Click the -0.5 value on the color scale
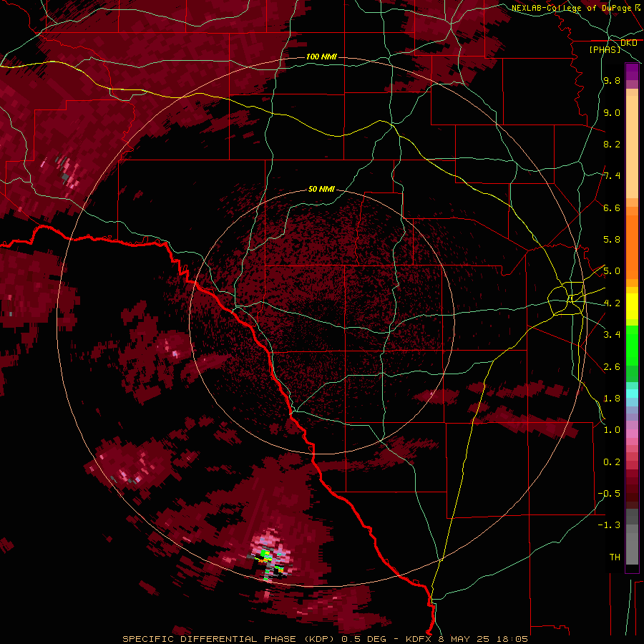Screen dimensions: 644x644 609,494
